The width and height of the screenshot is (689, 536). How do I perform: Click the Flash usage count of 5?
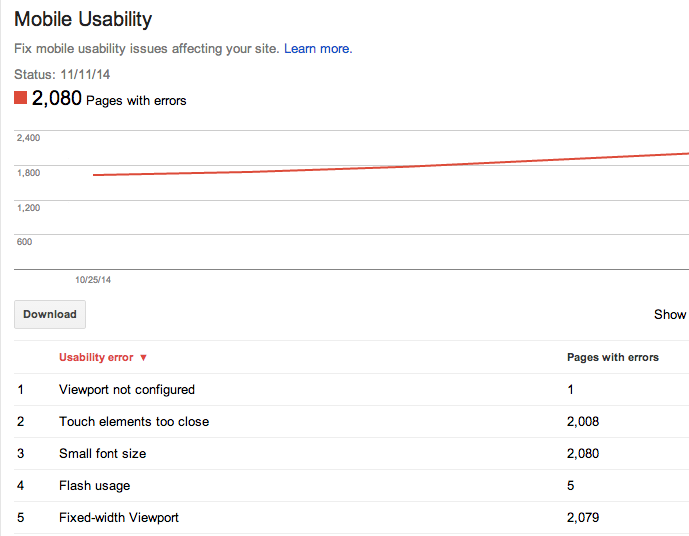tap(570, 485)
